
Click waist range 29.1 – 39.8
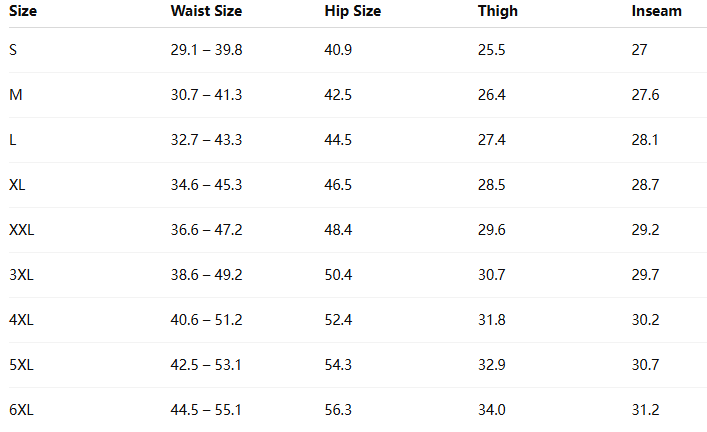207,50
